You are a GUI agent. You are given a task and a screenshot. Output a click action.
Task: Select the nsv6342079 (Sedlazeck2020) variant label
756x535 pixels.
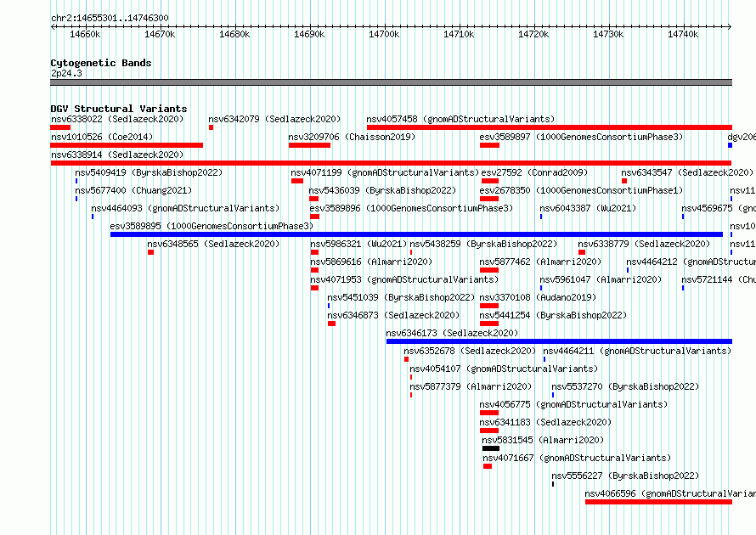click(274, 119)
